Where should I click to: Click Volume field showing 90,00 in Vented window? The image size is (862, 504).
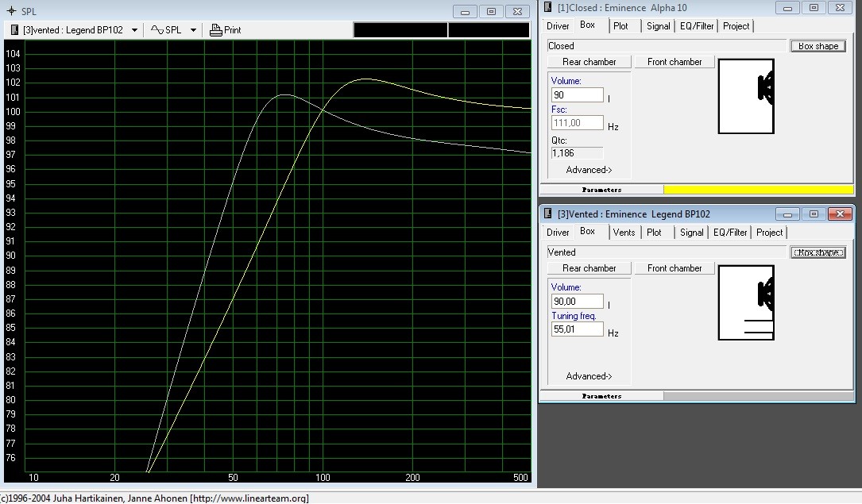click(x=578, y=302)
